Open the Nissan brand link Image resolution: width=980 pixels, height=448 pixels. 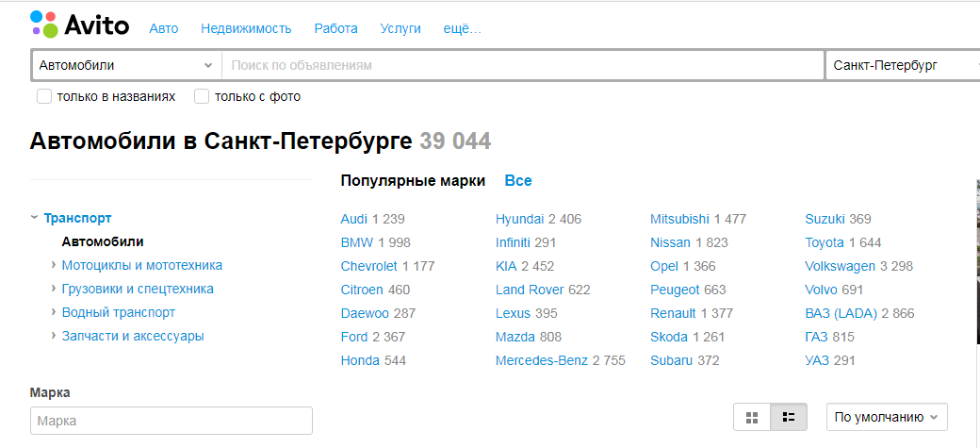pyautogui.click(x=670, y=242)
